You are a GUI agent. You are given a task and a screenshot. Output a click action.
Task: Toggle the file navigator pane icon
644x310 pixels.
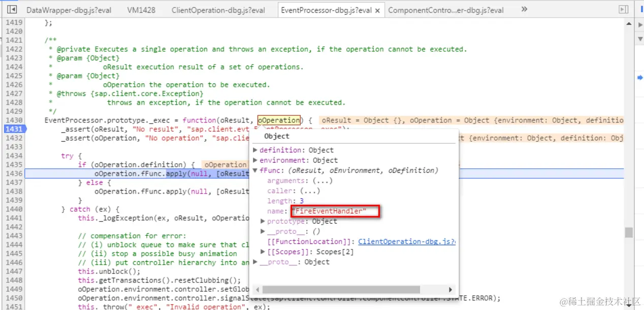click(x=13, y=10)
